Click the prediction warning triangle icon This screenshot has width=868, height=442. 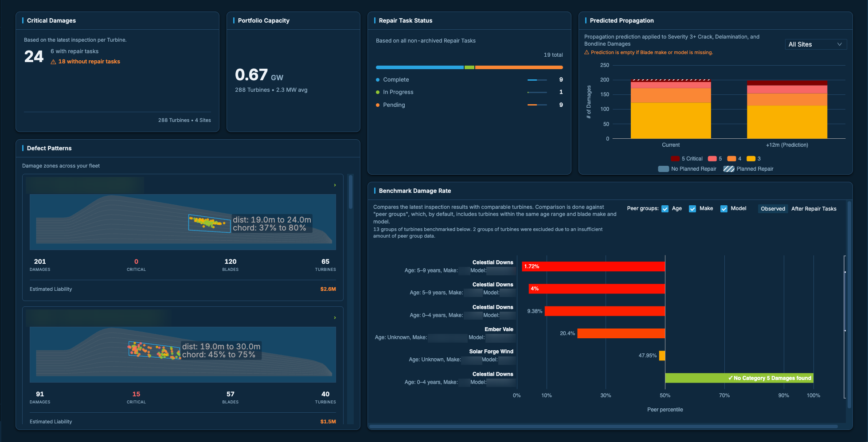[x=586, y=52]
